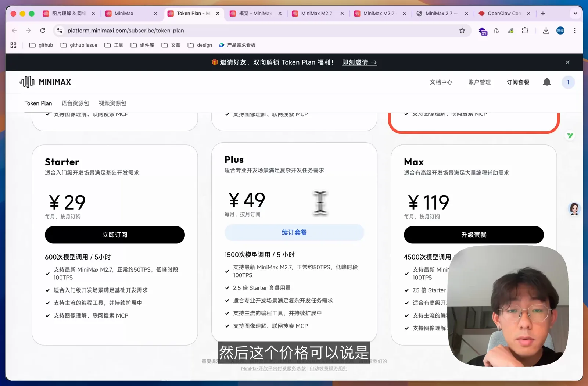Screen dimensions: 588x386
Task: Switch to the MiniMax 2.7 globe tab
Action: coord(442,14)
